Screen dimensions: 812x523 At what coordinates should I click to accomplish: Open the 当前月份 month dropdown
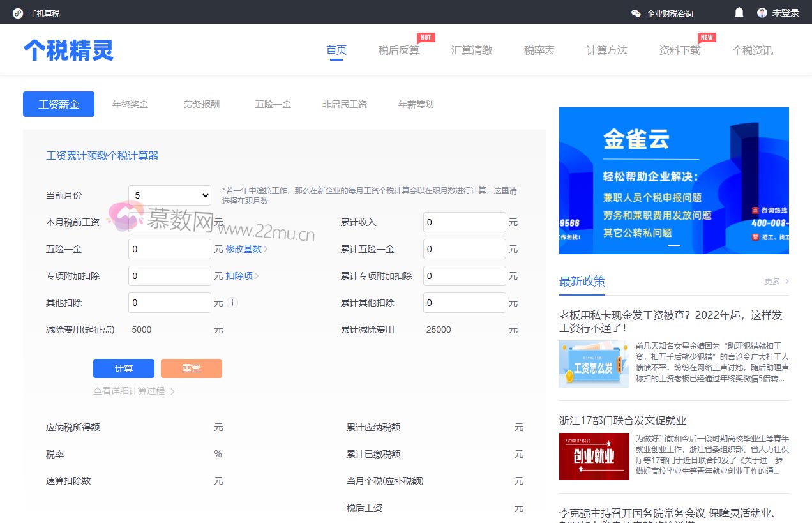169,195
